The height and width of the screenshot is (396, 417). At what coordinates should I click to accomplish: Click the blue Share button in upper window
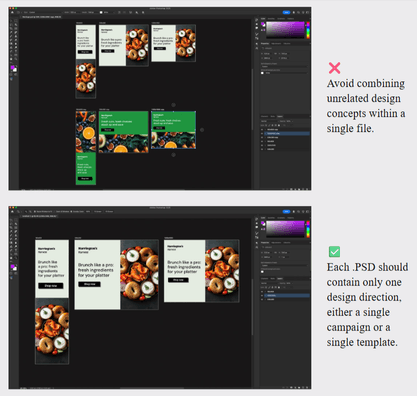pos(286,12)
